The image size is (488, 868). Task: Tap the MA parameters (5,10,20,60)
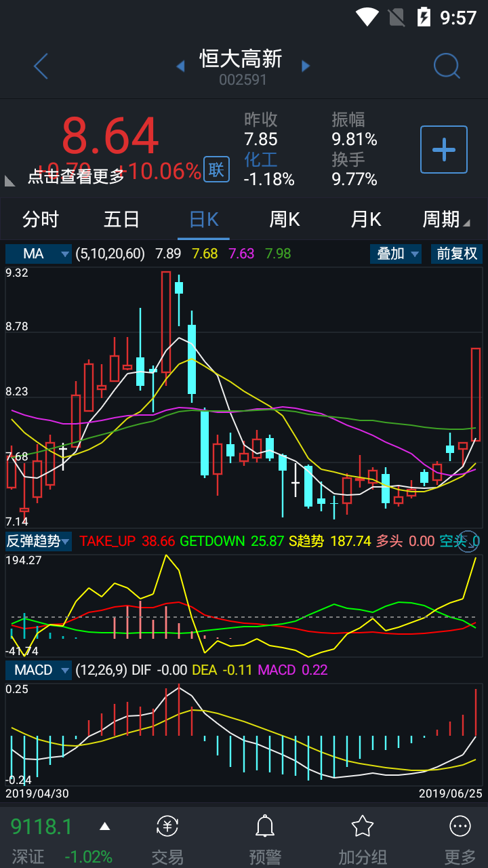point(110,254)
